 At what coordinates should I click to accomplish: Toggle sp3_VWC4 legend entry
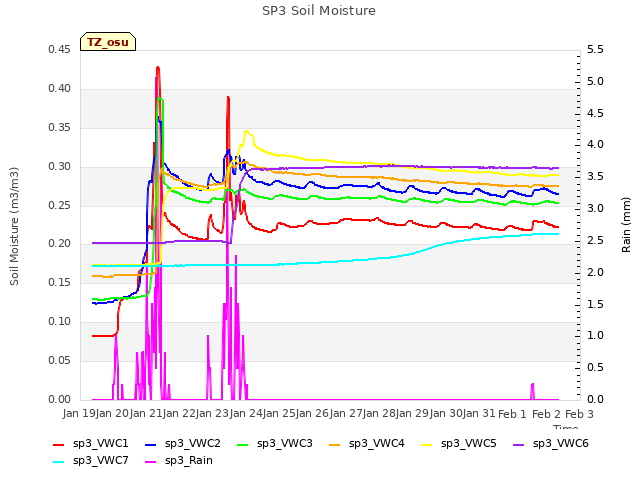coord(367,443)
